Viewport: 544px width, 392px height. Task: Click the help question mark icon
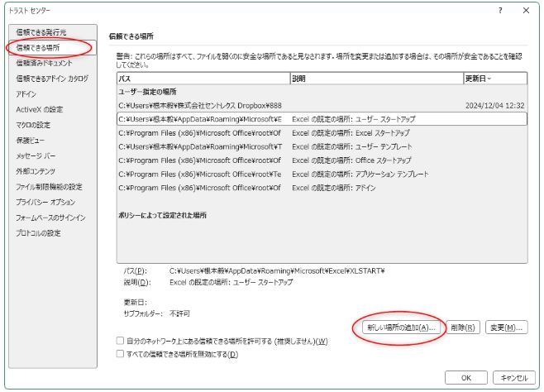[x=500, y=11]
